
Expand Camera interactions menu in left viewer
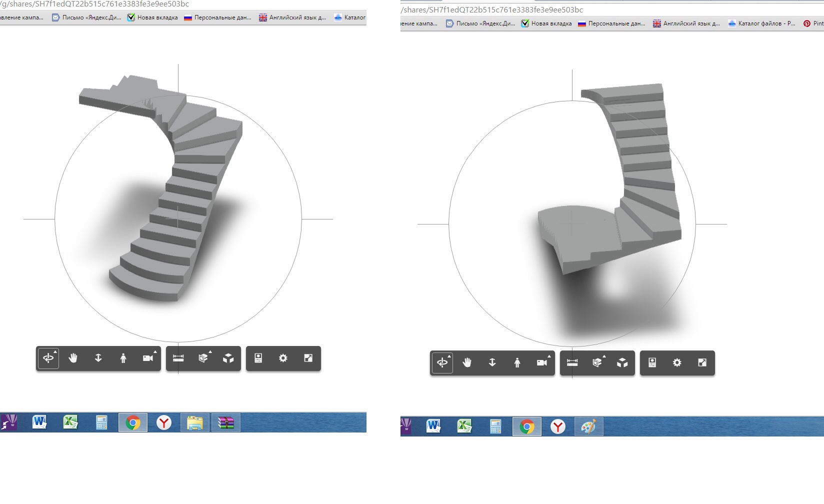pos(148,358)
